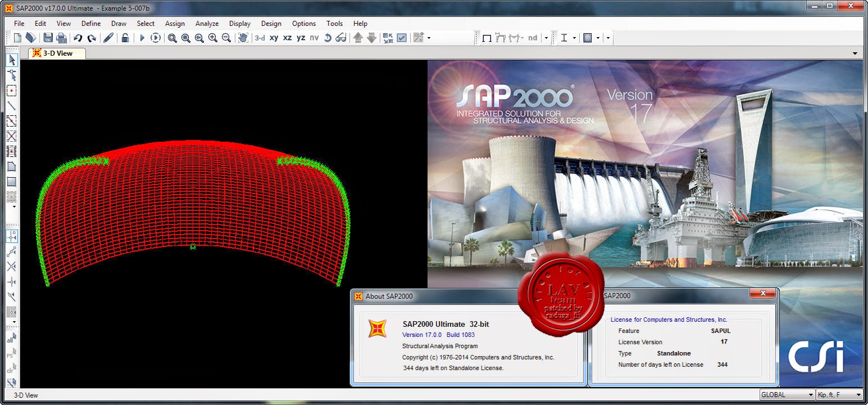This screenshot has width=868, height=405.
Task: Click the Select All icon
Action: pyautogui.click(x=11, y=339)
